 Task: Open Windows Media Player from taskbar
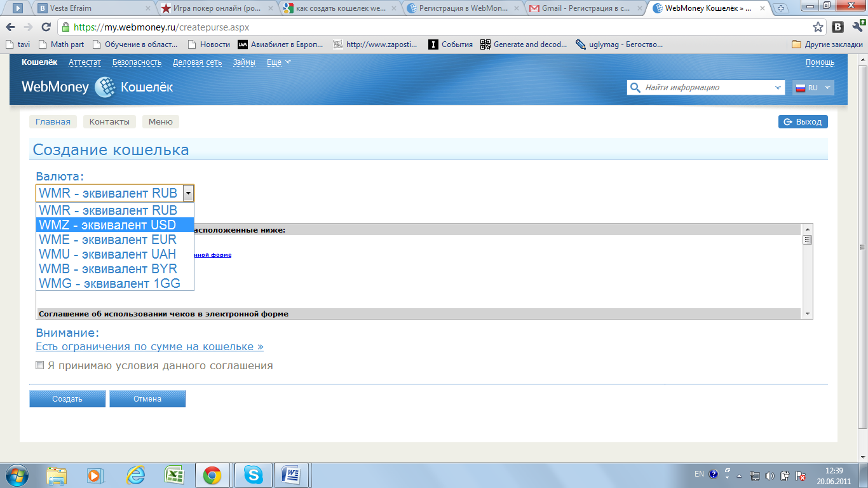point(95,475)
